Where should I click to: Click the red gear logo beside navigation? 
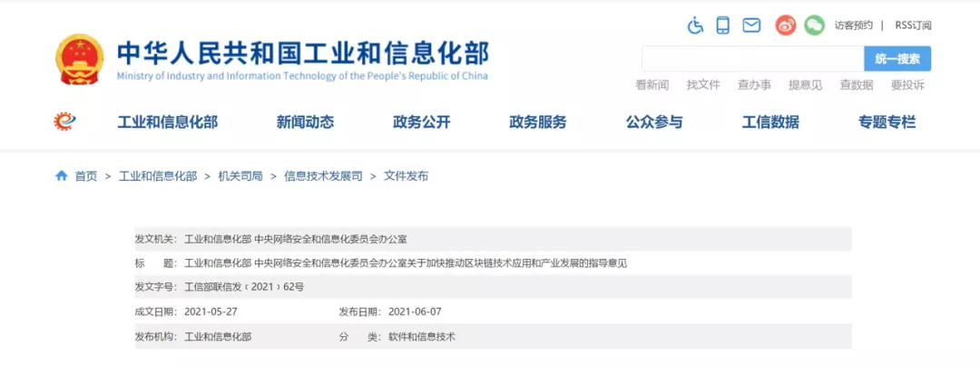[64, 122]
